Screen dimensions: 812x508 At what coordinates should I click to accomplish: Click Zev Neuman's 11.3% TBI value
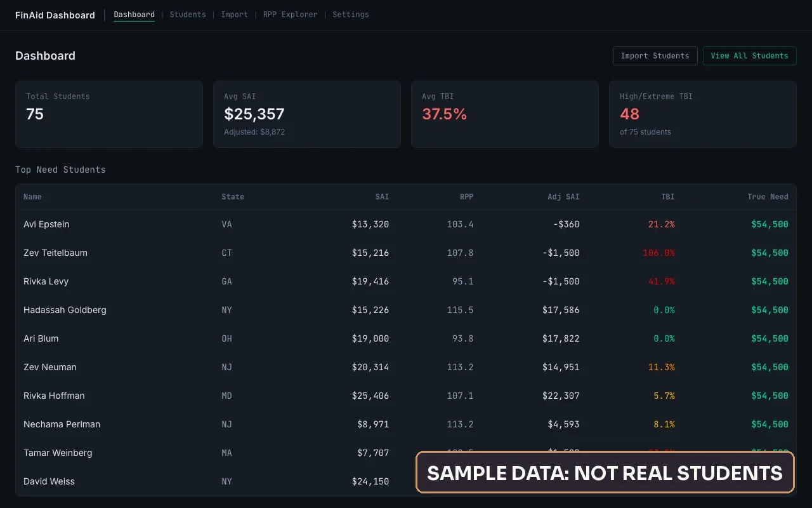(x=662, y=367)
